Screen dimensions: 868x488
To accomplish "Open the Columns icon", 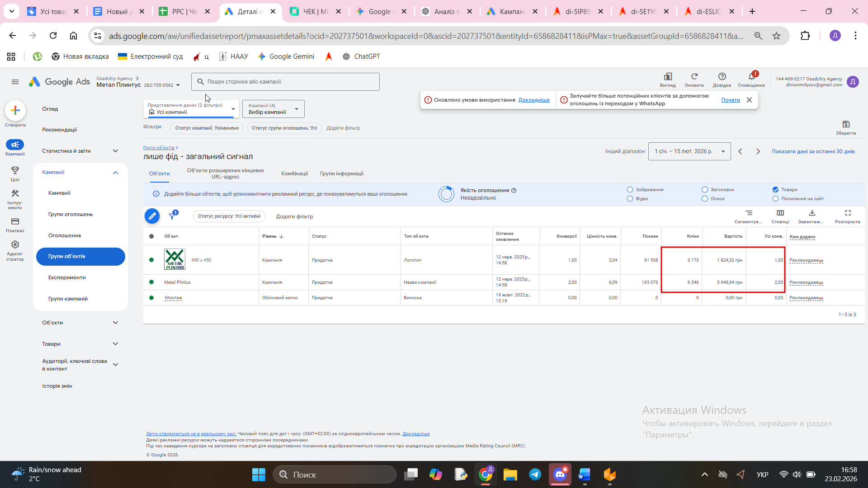I will [x=780, y=213].
